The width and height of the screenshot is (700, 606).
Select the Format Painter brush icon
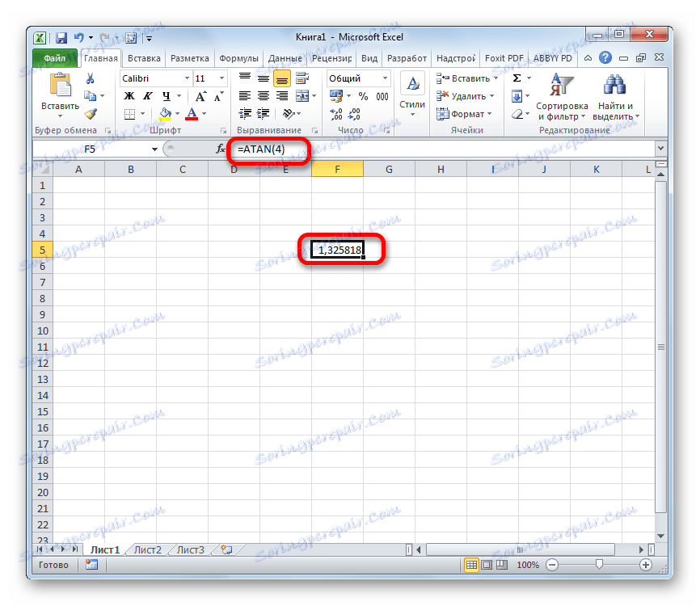click(x=89, y=113)
